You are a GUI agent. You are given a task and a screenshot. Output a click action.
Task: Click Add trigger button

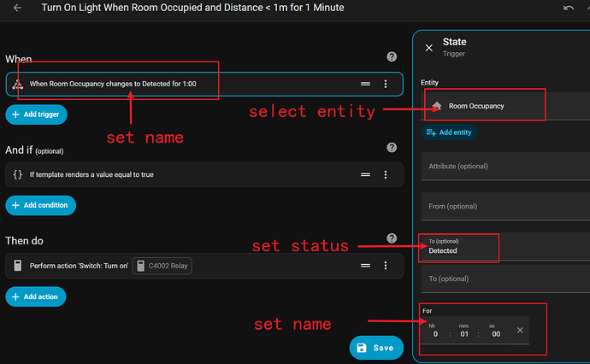click(36, 114)
